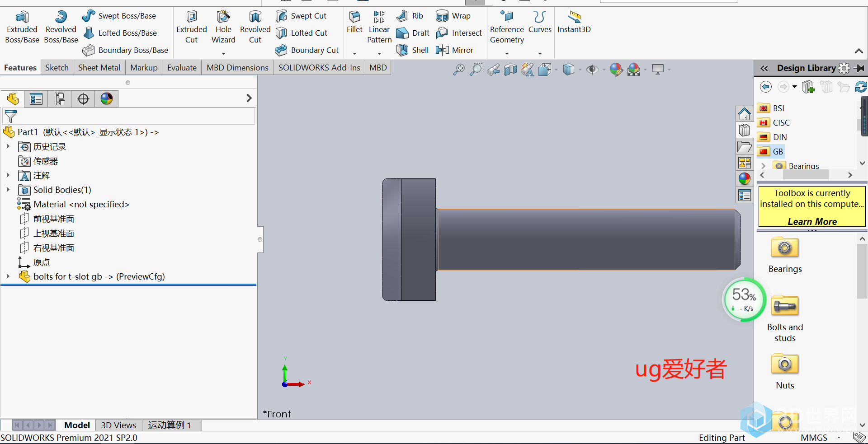Click the Design Library refresh icon
This screenshot has height=444, width=868.
click(x=861, y=86)
